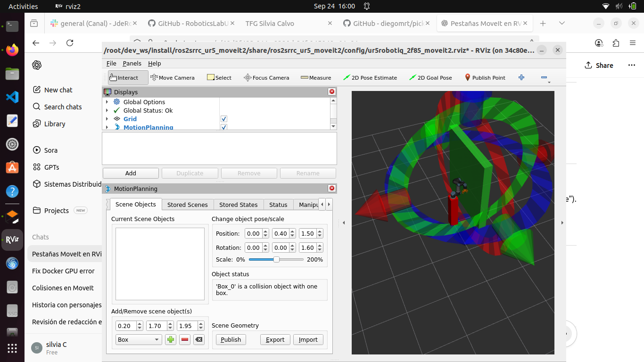Click the first Position value field

tap(253, 234)
